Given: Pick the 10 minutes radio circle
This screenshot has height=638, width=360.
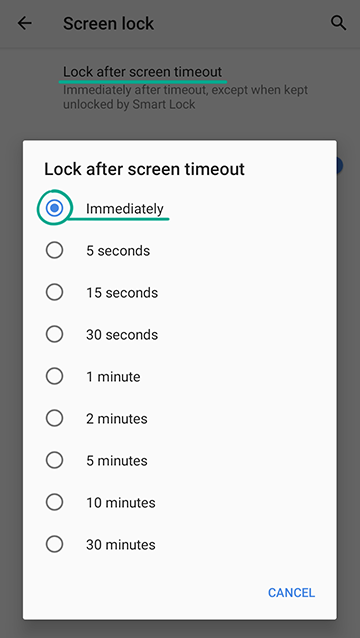Looking at the screenshot, I should pos(54,503).
